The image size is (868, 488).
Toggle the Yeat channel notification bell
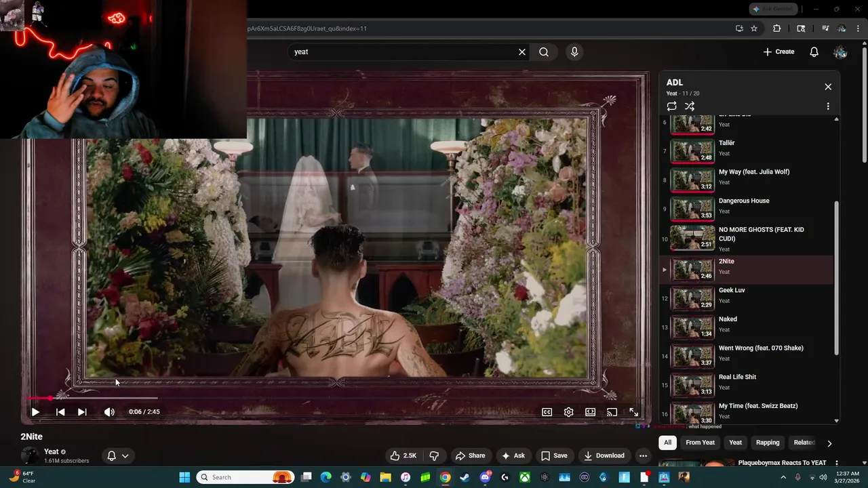111,455
